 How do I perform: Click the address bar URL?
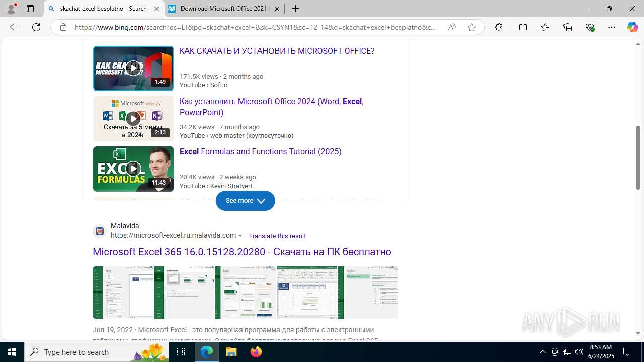coord(256,27)
